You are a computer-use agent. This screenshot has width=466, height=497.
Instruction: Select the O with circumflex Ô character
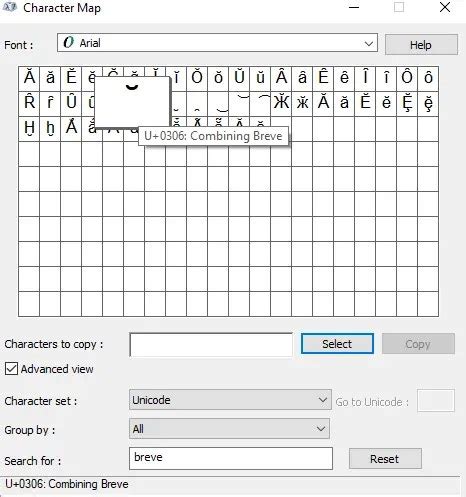click(407, 78)
